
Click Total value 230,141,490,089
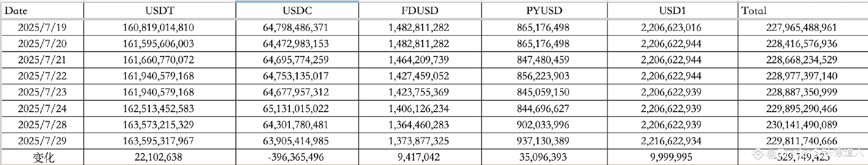(802, 125)
